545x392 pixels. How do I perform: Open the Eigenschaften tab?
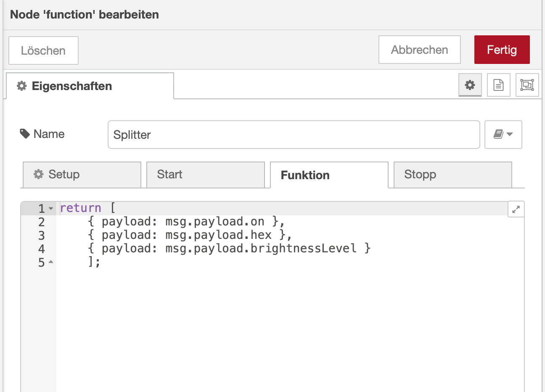click(90, 86)
